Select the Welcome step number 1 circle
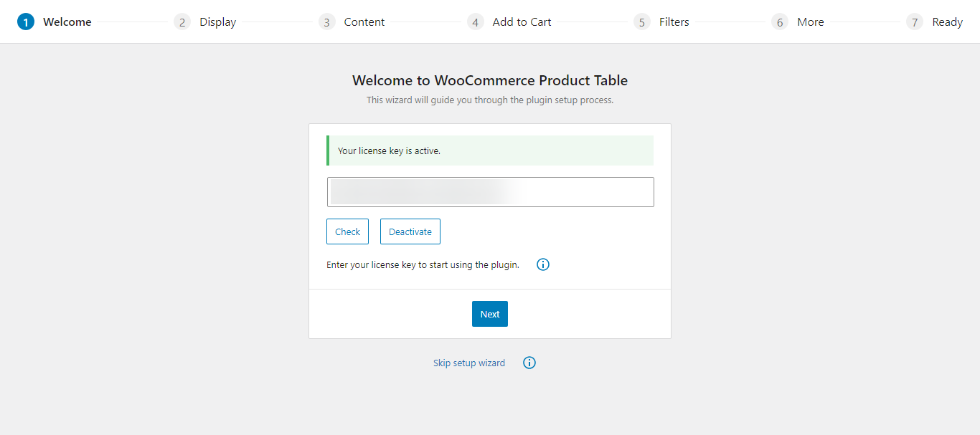Screen dimensions: 980x435 26,22
